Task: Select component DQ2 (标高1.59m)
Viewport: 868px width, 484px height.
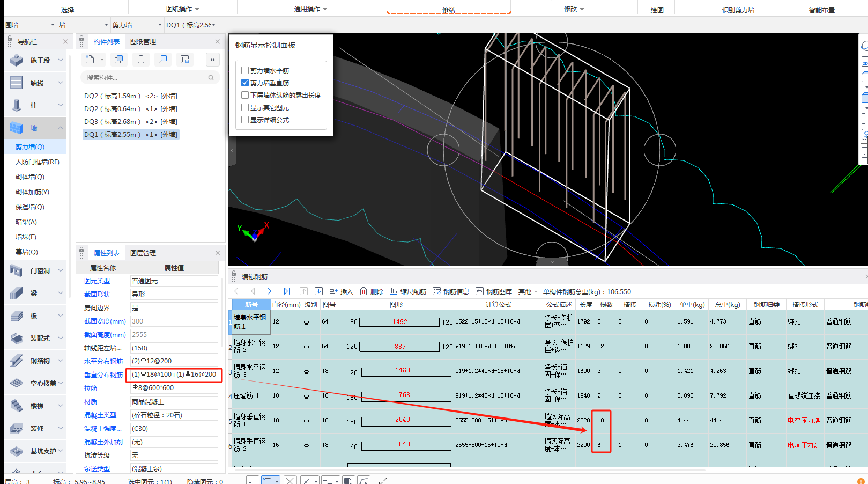Action: (x=131, y=96)
